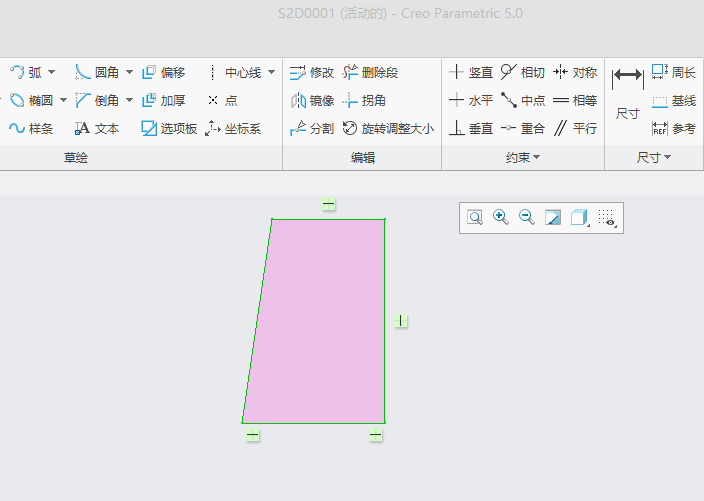Apply the Equal (相等) constraint
The image size is (704, 501).
pyautogui.click(x=575, y=101)
